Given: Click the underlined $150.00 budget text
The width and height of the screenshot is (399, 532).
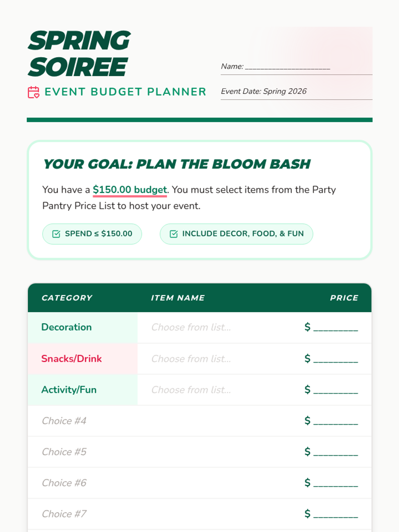Looking at the screenshot, I should pos(130,190).
